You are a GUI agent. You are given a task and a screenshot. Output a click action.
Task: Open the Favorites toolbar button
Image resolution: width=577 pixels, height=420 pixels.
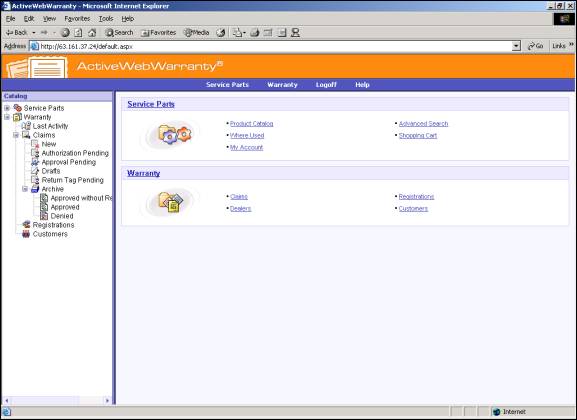159,33
